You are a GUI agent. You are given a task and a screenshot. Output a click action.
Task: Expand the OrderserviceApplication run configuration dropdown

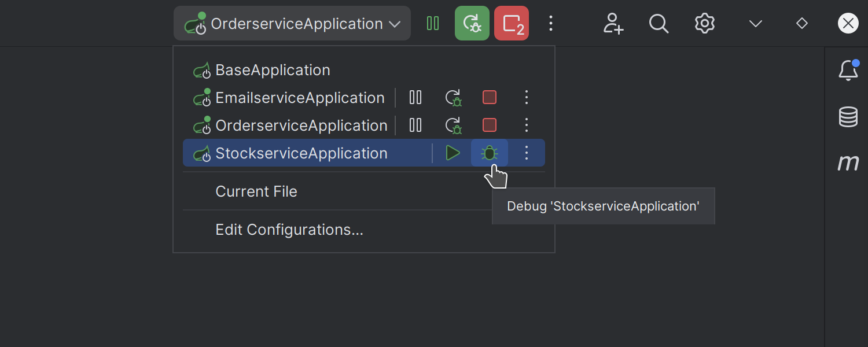(292, 24)
